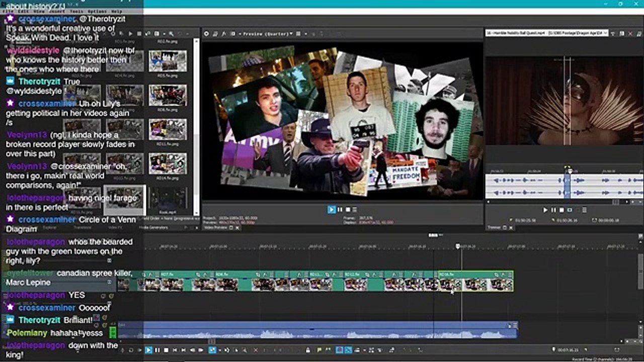Viewport: 644px width, 362px height.
Task: Stop timeline from main transport bar
Action: pyautogui.click(x=166, y=350)
